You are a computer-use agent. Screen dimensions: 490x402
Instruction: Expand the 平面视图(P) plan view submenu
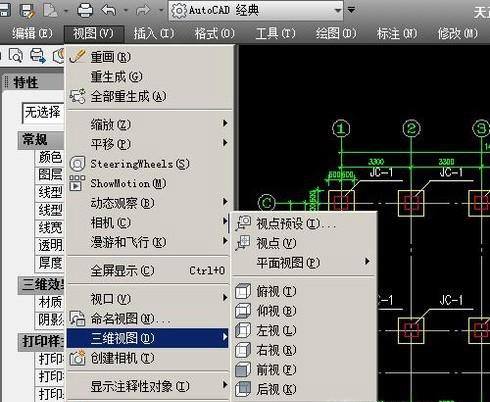click(x=304, y=263)
